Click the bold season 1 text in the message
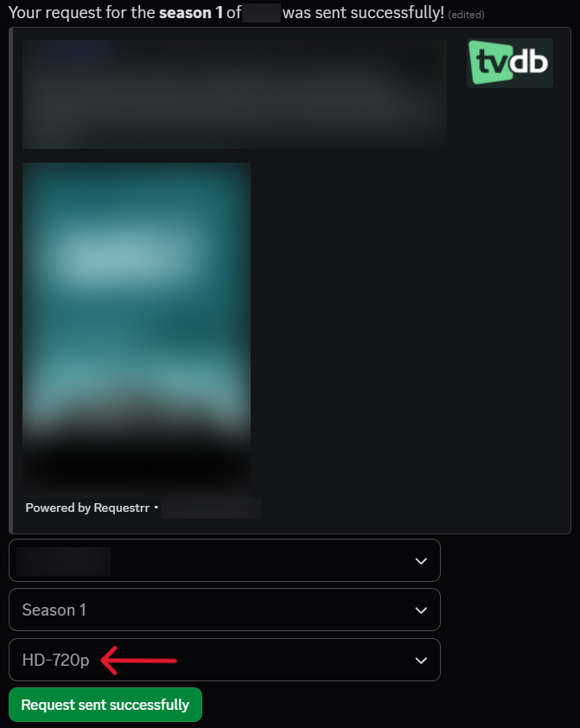Viewport: 580px width, 728px height. tap(191, 12)
